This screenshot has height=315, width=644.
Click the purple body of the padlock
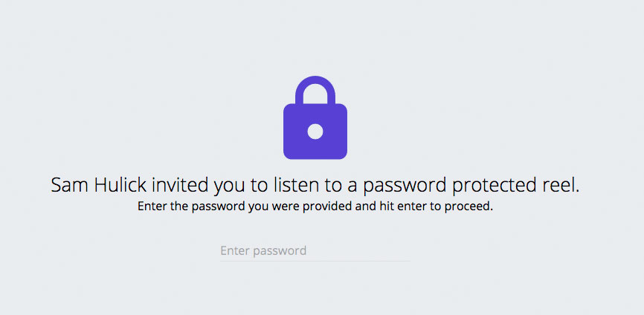click(x=315, y=131)
